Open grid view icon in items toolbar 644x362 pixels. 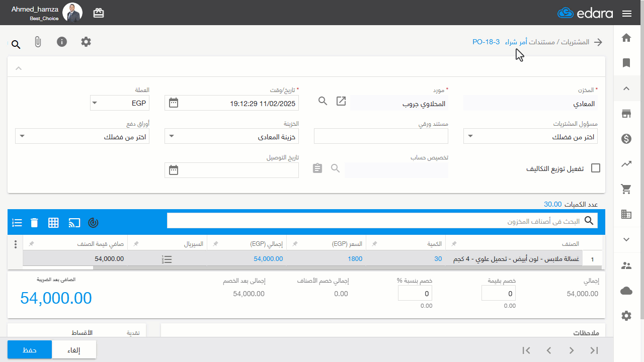(53, 222)
